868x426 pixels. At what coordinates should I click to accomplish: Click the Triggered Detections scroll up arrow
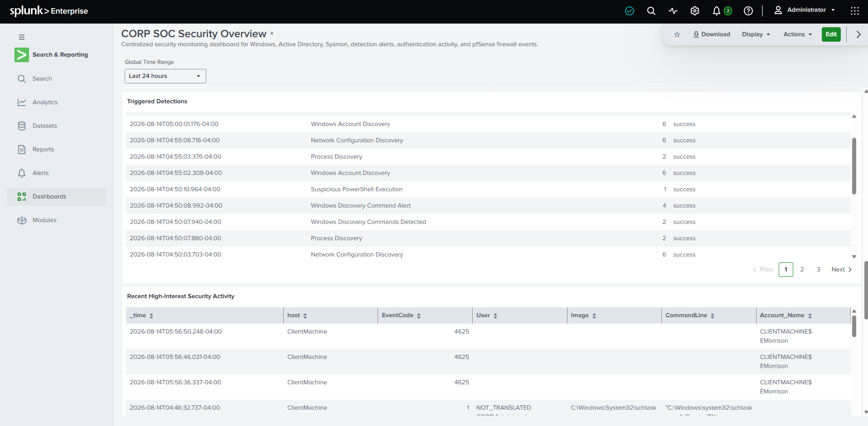tap(854, 116)
